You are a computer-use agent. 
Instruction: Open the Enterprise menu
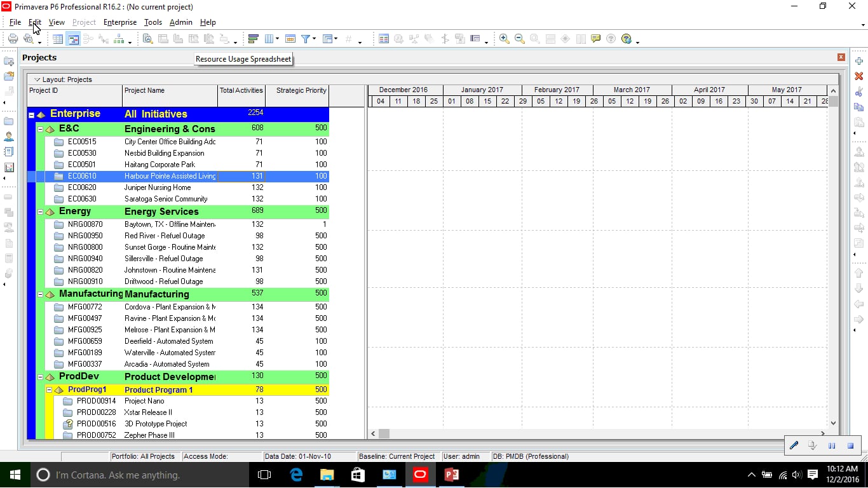[x=119, y=22]
